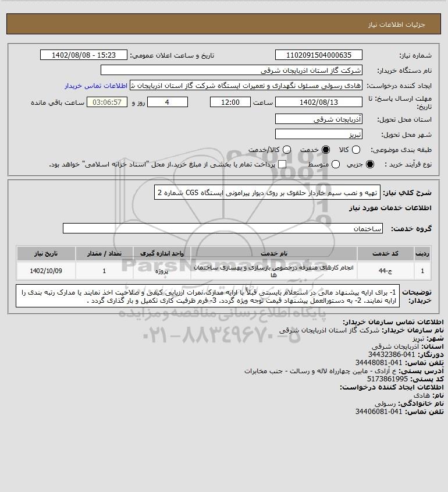Click the نام خدمت column header

[273, 253]
